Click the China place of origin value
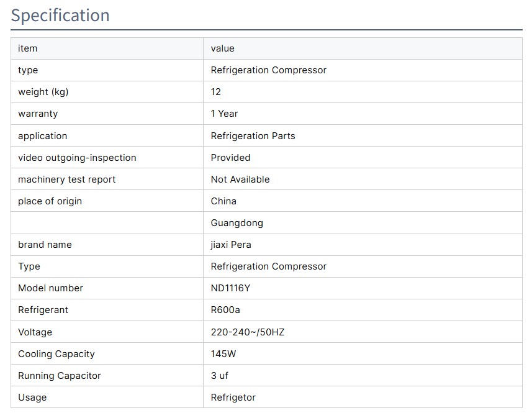Screen dimensions: 532x418 point(223,201)
